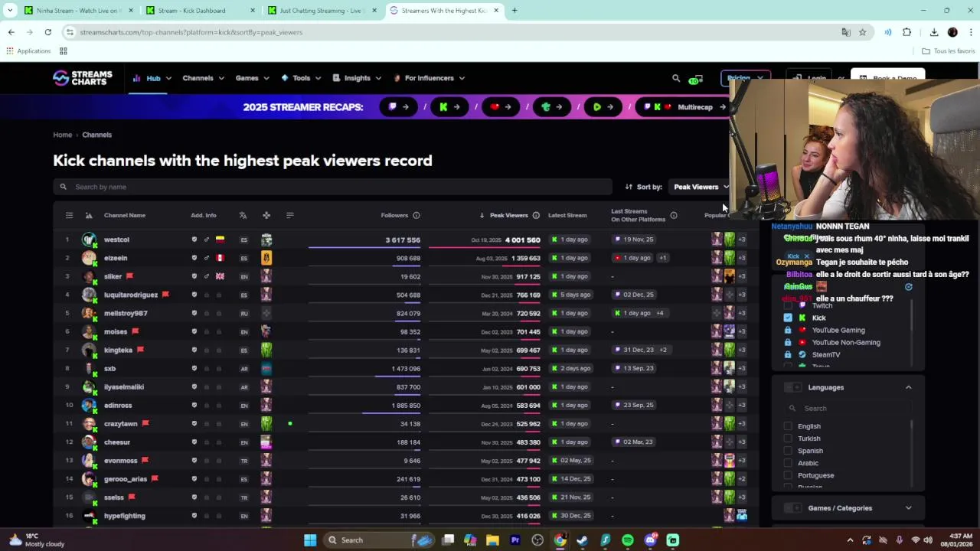The height and width of the screenshot is (551, 980).
Task: Open the Insights dropdown menu
Action: [x=357, y=78]
